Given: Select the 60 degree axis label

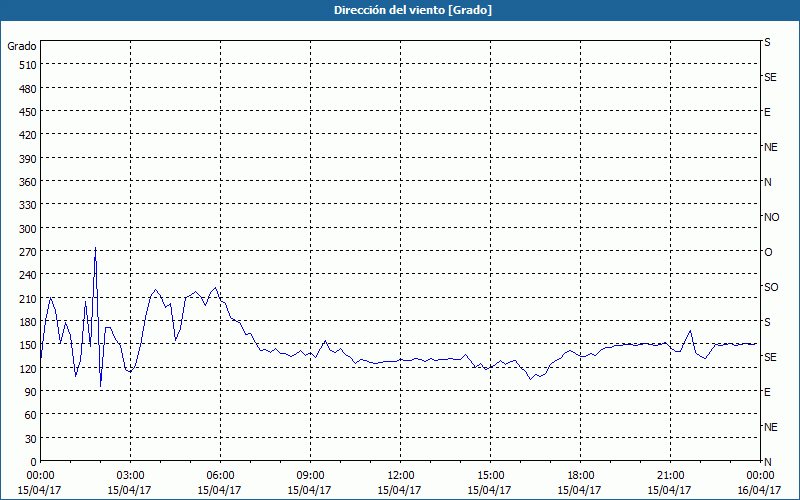Looking at the screenshot, I should [x=31, y=415].
